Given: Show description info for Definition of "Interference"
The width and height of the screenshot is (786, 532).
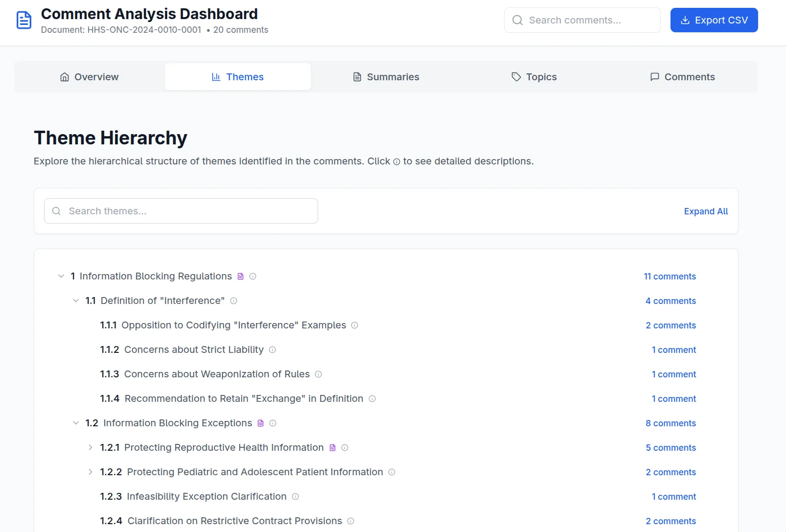Looking at the screenshot, I should coord(233,301).
